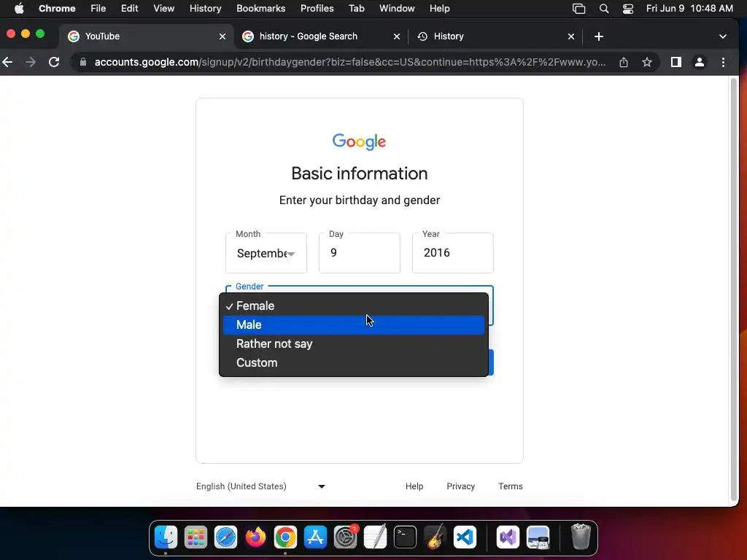Open the History menu in menu bar
The width and height of the screenshot is (747, 560).
tap(205, 8)
